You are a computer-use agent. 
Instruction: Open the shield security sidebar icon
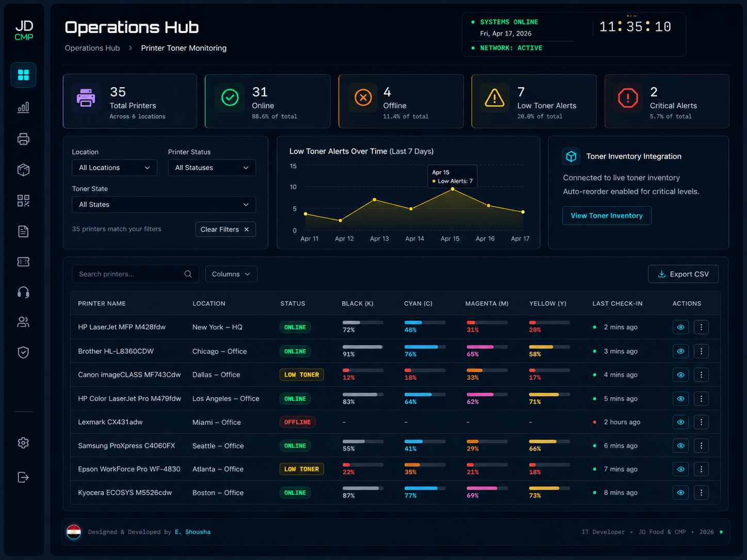23,352
